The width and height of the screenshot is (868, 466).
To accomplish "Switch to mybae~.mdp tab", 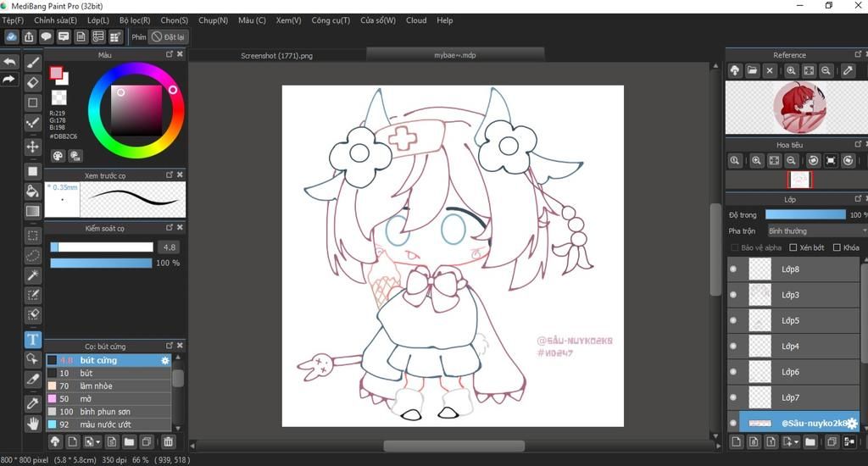I will (x=455, y=55).
